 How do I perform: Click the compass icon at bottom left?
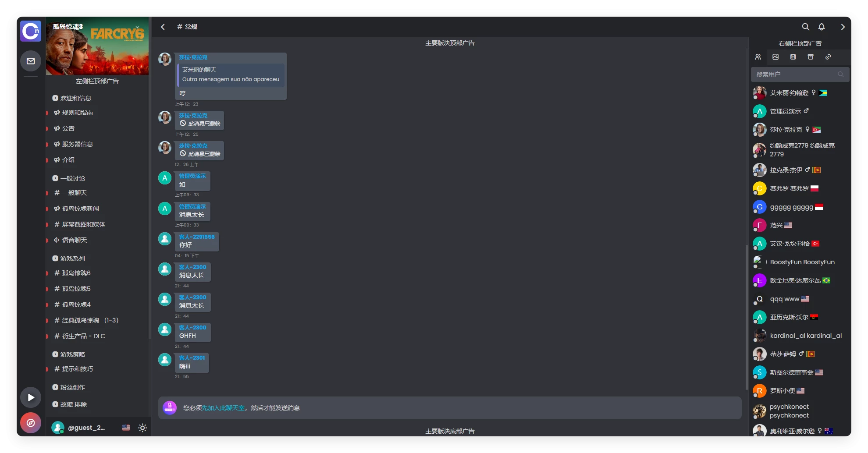pos(30,423)
